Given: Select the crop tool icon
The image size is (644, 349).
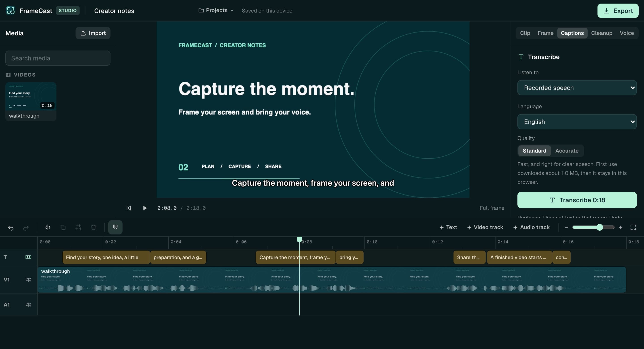Looking at the screenshot, I should click(78, 227).
